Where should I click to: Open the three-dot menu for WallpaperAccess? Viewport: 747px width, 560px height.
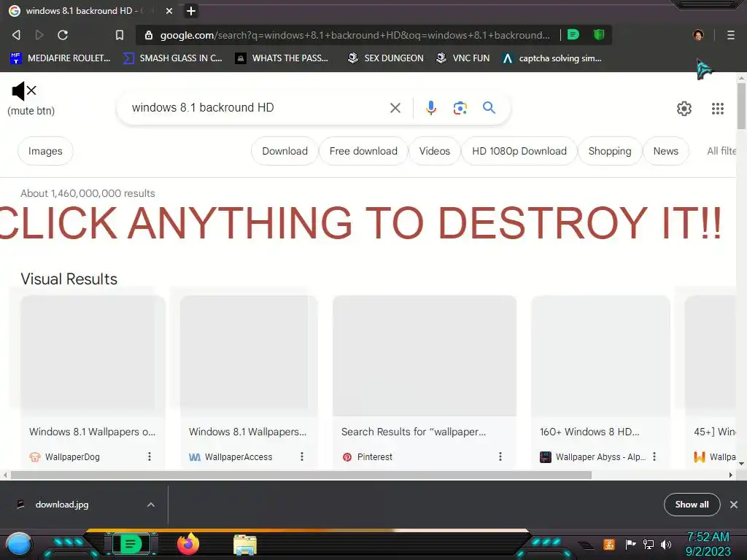tap(302, 456)
